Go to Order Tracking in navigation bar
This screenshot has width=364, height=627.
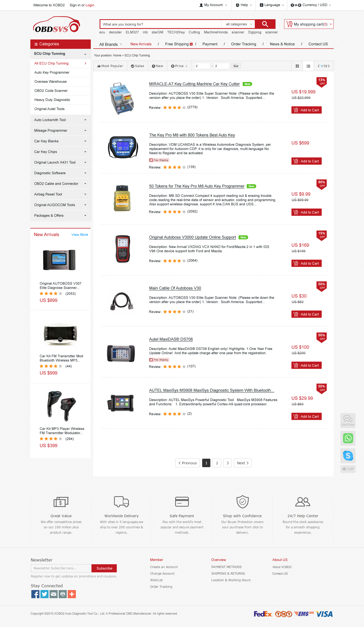[x=243, y=44]
